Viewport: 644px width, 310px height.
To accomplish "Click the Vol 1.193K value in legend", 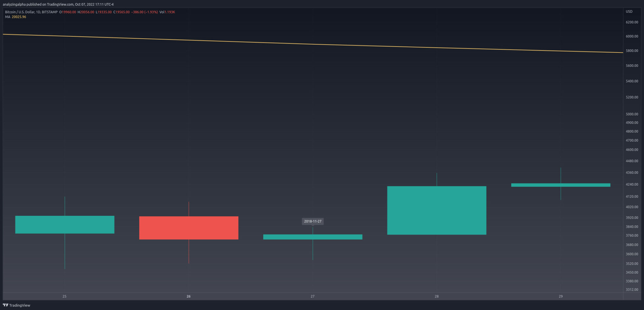I will pyautogui.click(x=167, y=12).
